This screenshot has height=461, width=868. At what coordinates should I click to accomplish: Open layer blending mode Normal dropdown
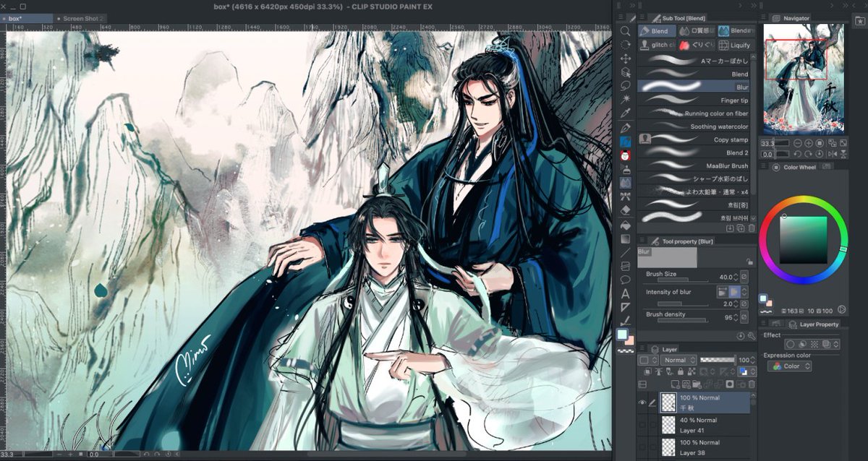pos(678,360)
